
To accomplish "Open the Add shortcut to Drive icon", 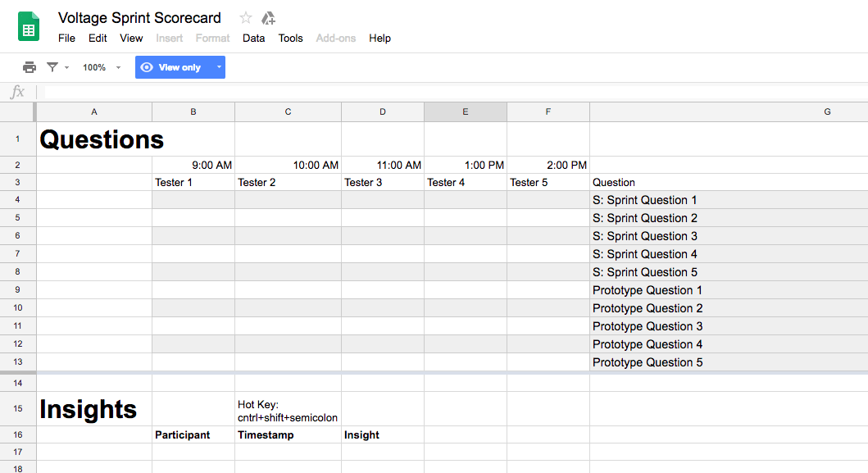I will tap(268, 16).
